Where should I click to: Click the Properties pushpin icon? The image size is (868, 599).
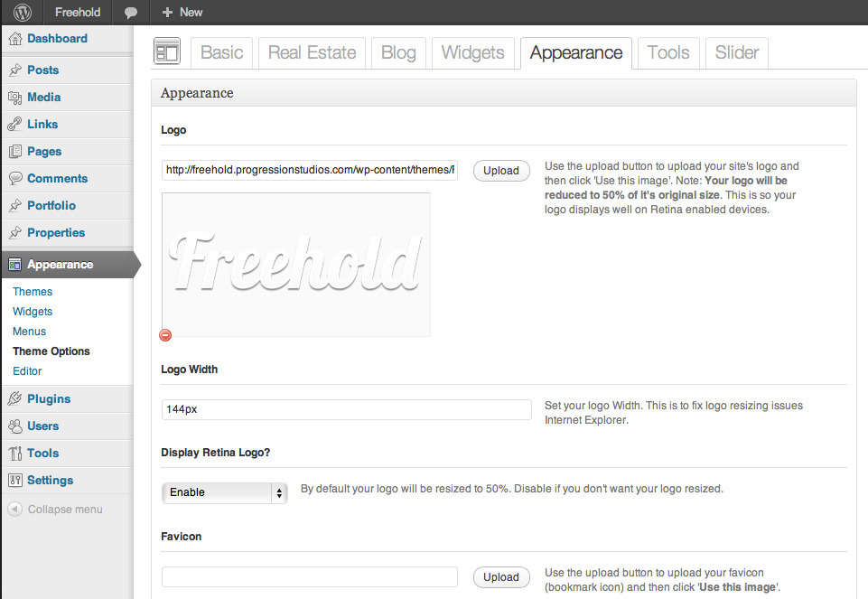point(15,232)
